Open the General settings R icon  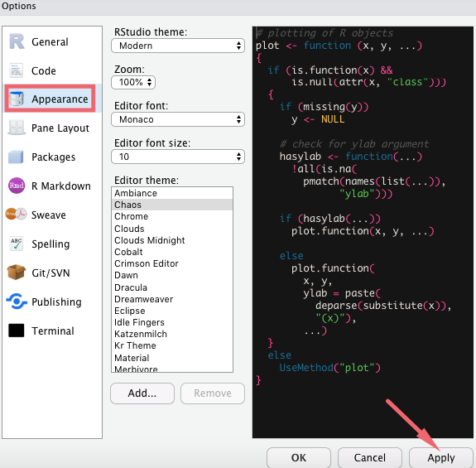click(17, 41)
